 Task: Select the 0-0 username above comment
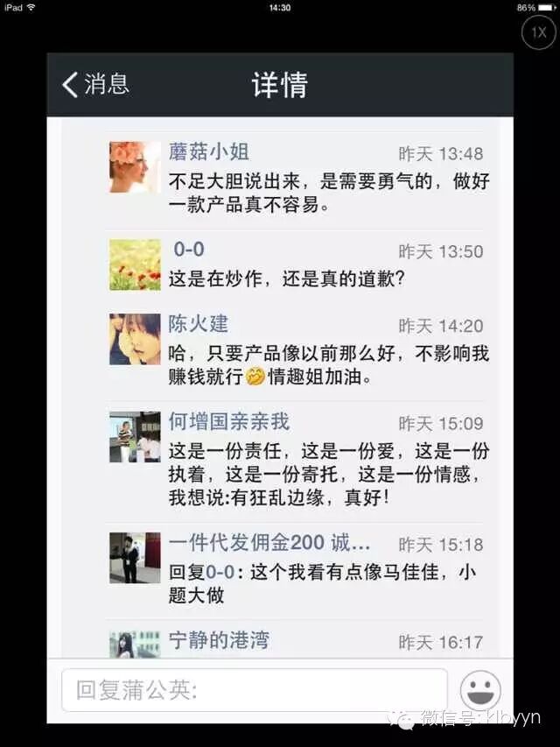189,250
